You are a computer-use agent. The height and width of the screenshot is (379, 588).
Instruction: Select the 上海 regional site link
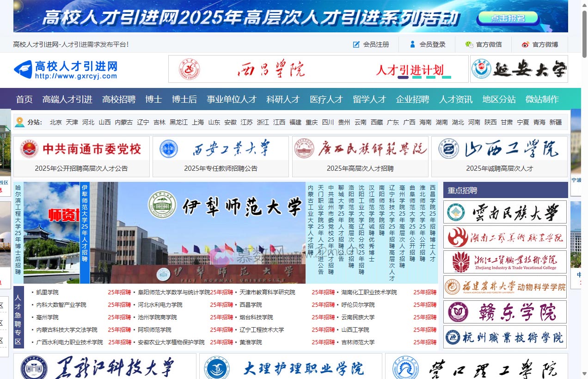click(x=197, y=122)
